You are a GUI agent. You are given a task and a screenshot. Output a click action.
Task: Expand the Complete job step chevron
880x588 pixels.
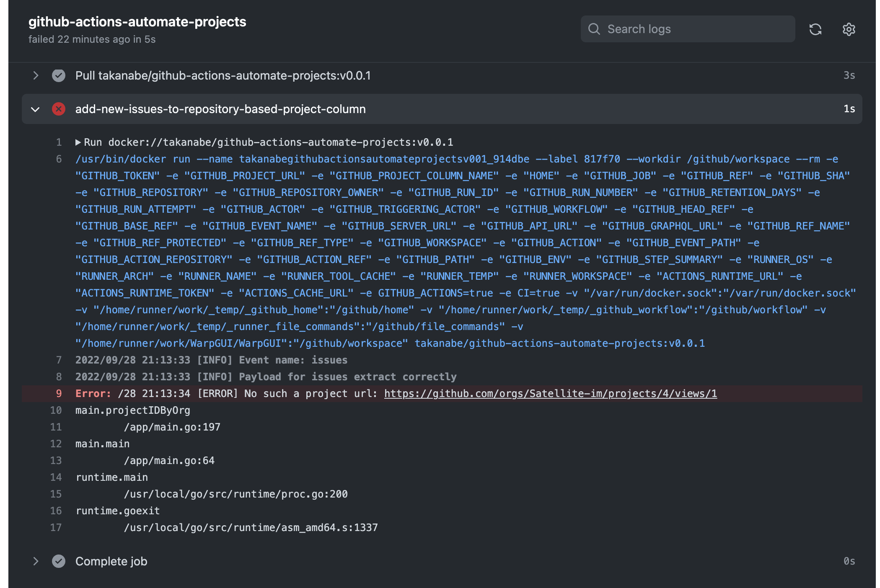(36, 561)
